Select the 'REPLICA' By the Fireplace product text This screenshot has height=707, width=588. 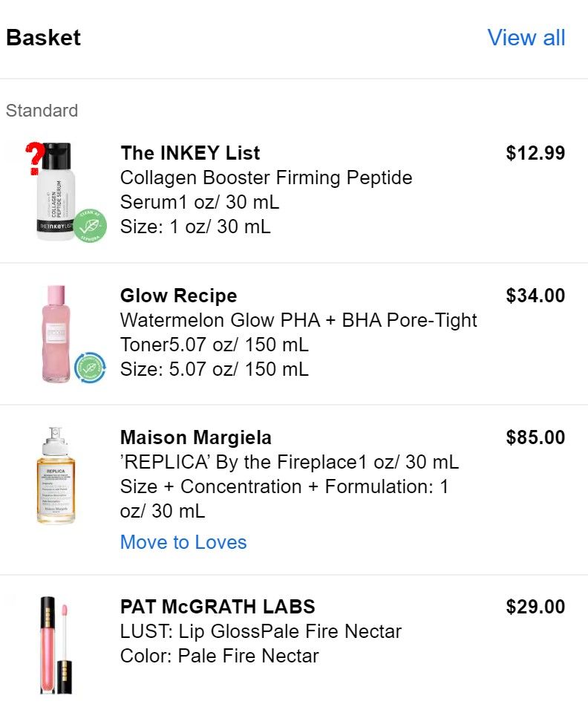pos(289,463)
